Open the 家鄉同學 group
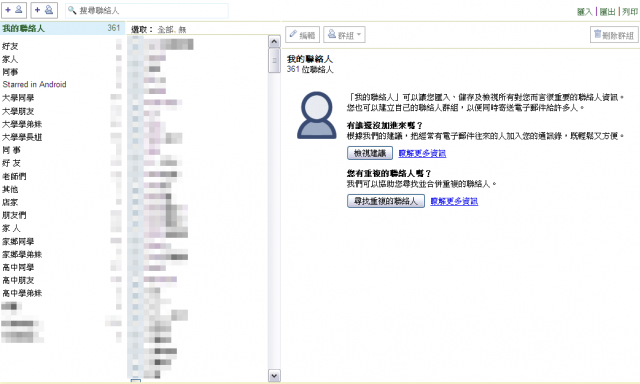The width and height of the screenshot is (640, 384). click(18, 241)
